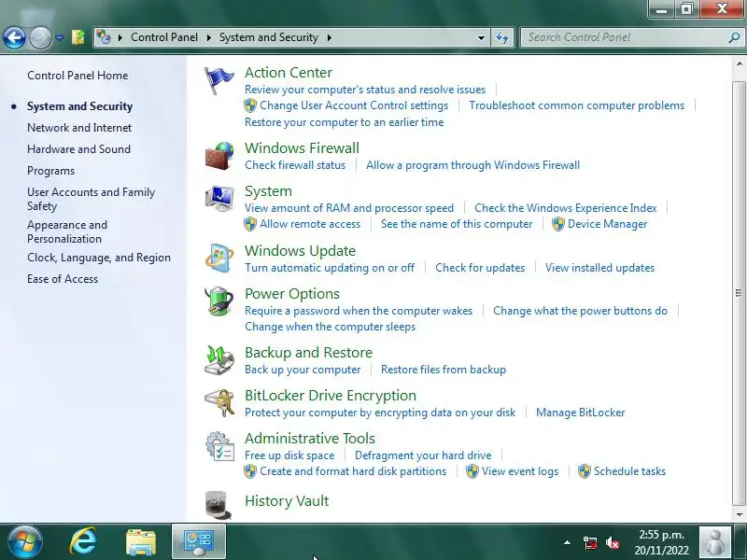
Task: Click Troubleshoot common computer problems
Action: coord(576,105)
